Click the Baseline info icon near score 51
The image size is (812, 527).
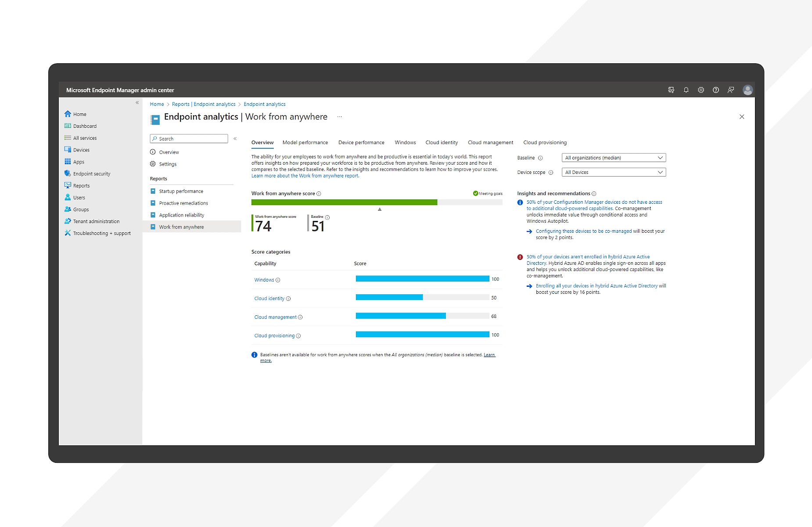(327, 217)
